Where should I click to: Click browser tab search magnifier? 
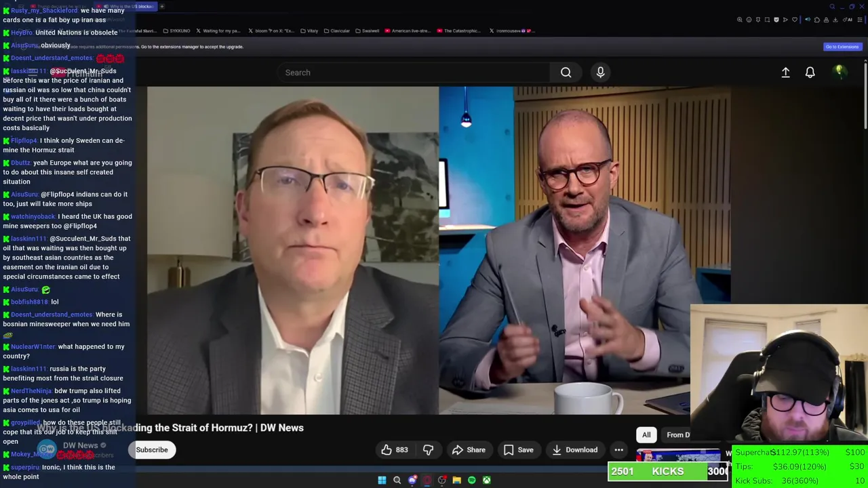[x=832, y=7]
